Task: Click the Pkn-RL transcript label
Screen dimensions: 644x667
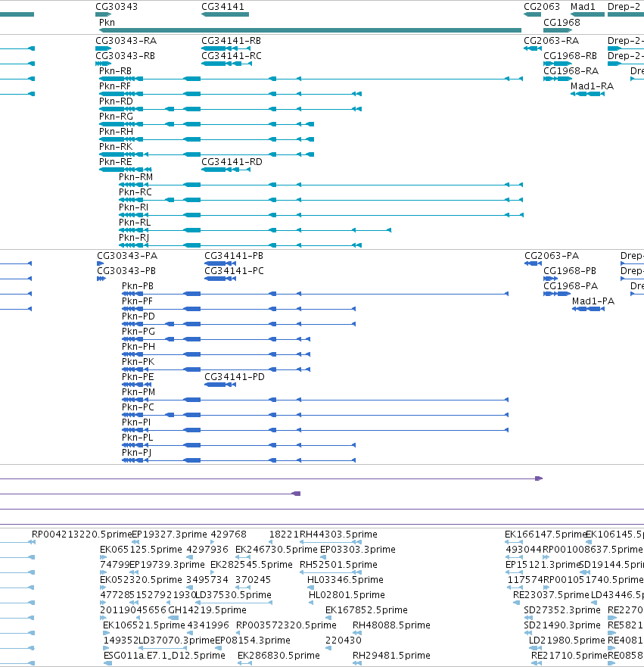Action: [135, 223]
